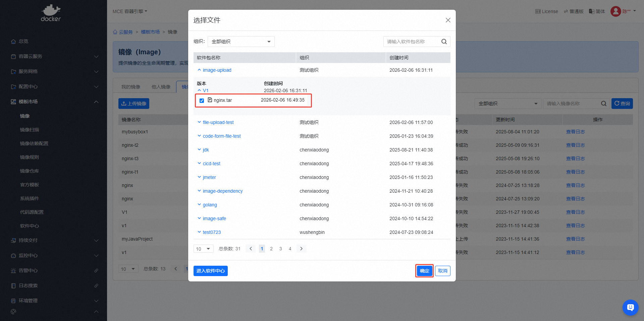Click the 进入软件中心 button

[210, 271]
